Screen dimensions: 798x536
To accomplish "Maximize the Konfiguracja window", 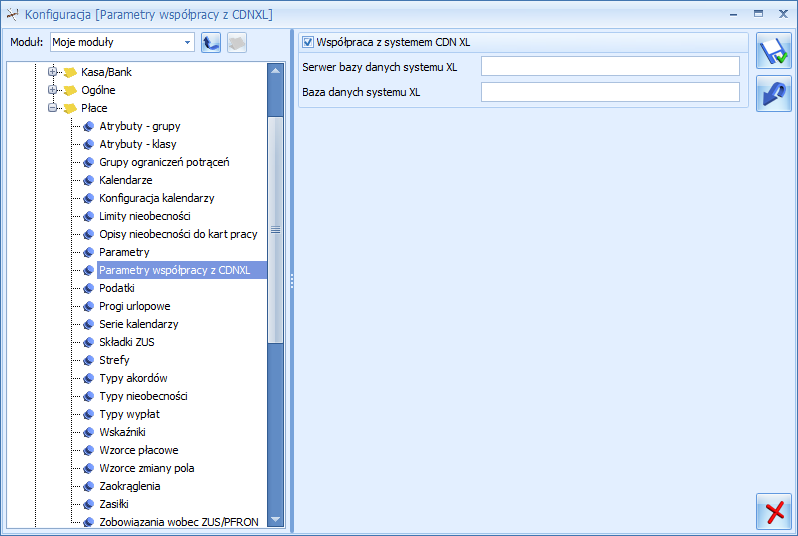I will pos(758,14).
